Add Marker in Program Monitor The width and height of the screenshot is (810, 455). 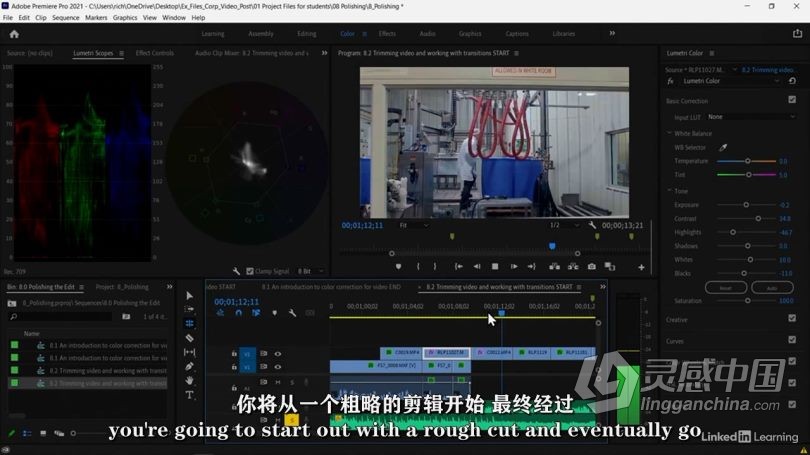(398, 266)
